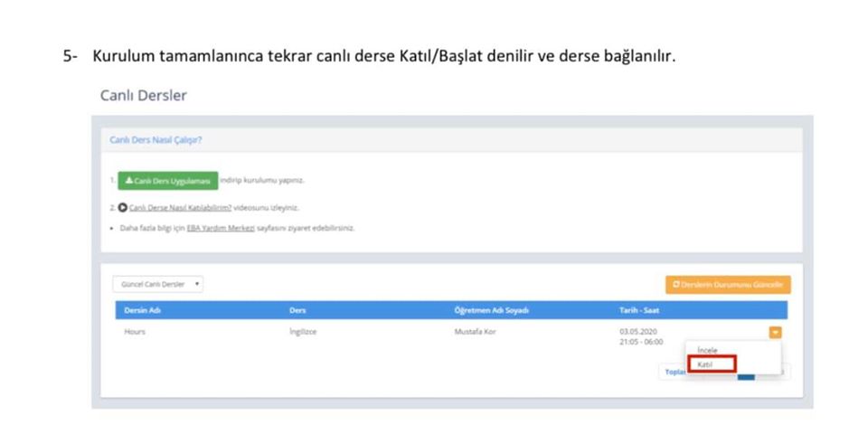Select the İngilizce lesson cell
868x444 pixels.
(303, 332)
